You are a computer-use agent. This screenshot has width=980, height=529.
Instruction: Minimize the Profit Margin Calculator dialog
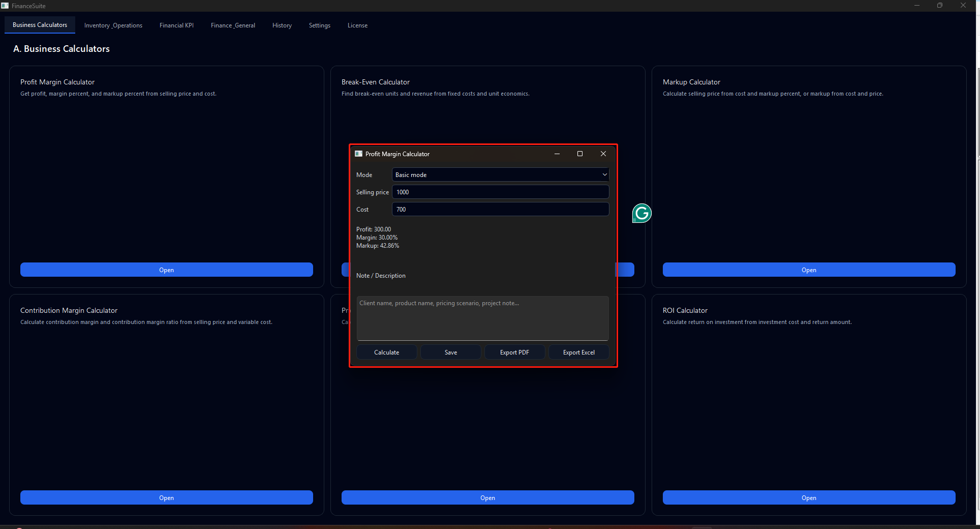557,154
